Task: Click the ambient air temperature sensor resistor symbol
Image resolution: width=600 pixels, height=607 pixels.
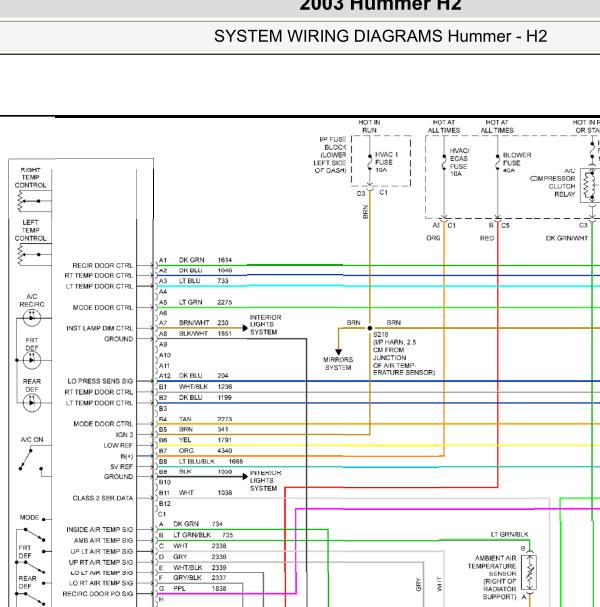Action: 529,573
